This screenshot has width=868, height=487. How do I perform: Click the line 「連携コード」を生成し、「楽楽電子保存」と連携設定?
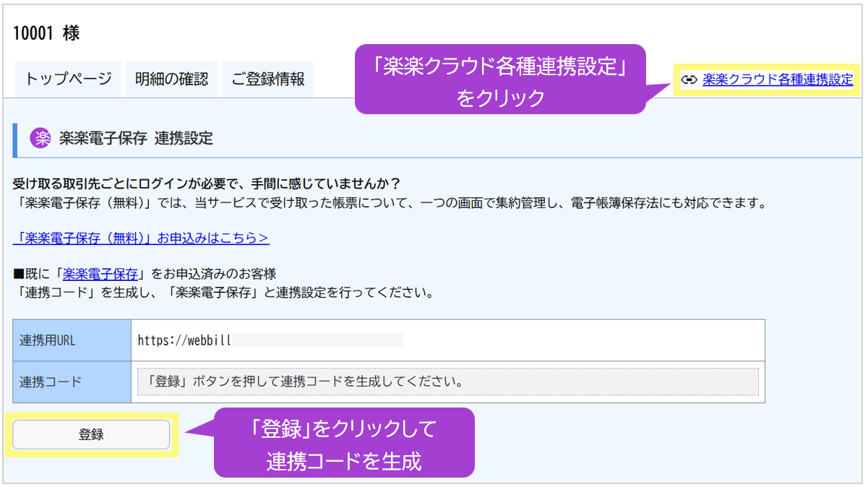224,293
